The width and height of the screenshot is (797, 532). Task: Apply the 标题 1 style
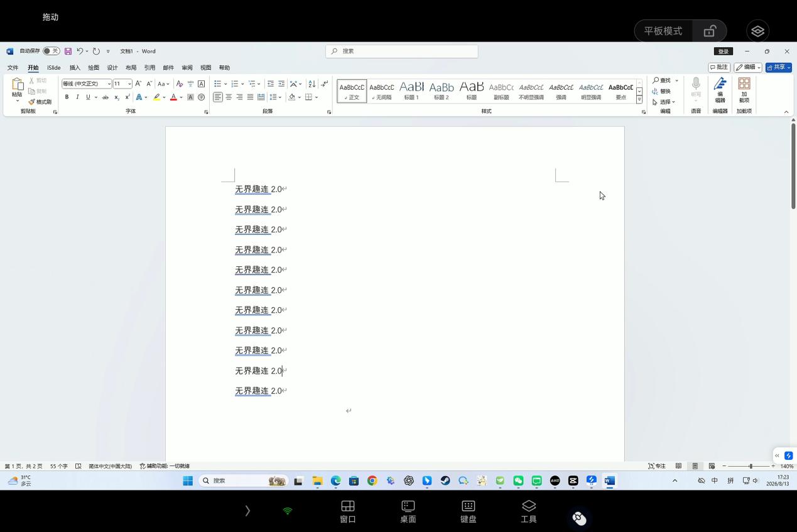tap(411, 90)
